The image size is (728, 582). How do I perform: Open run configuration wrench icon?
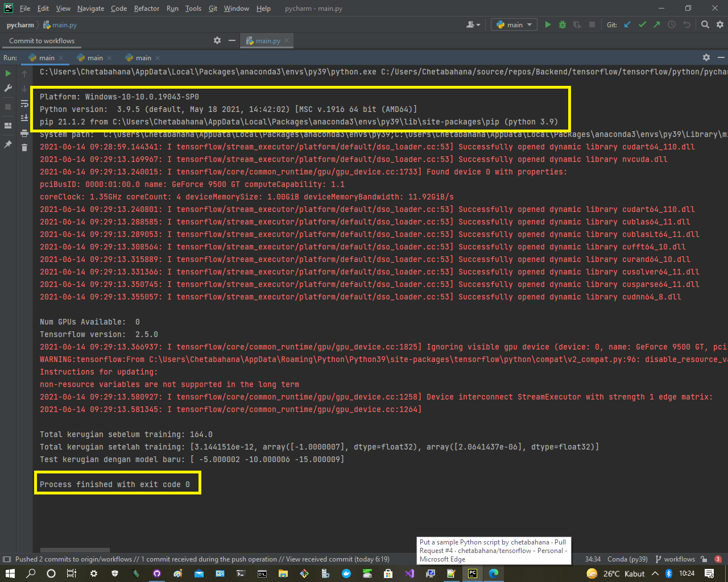[x=8, y=88]
